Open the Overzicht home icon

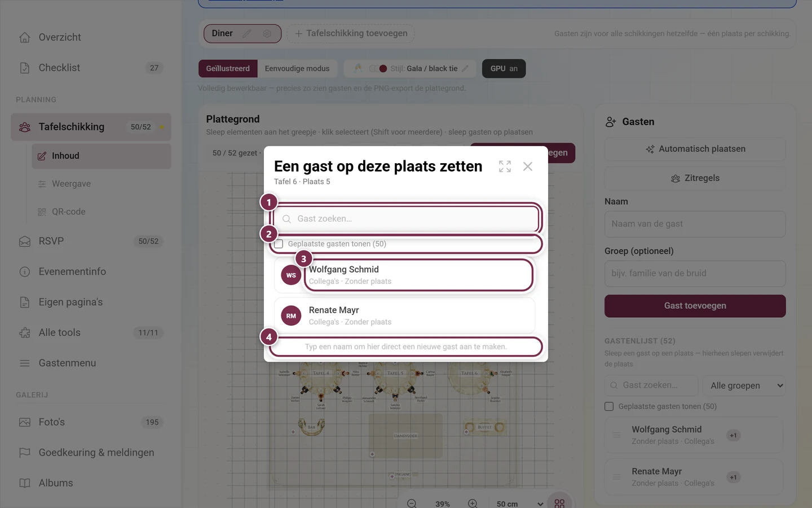click(25, 37)
